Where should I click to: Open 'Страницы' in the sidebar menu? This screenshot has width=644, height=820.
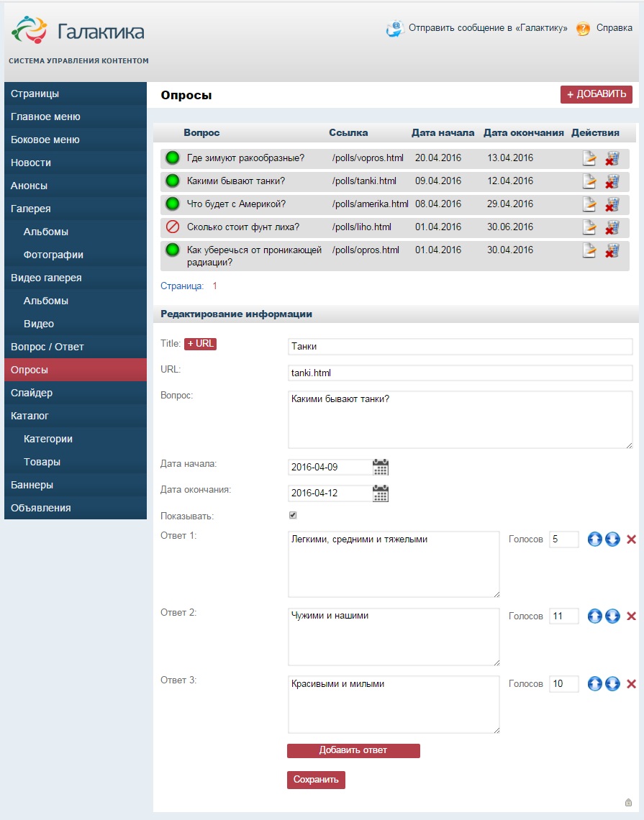pyautogui.click(x=76, y=94)
